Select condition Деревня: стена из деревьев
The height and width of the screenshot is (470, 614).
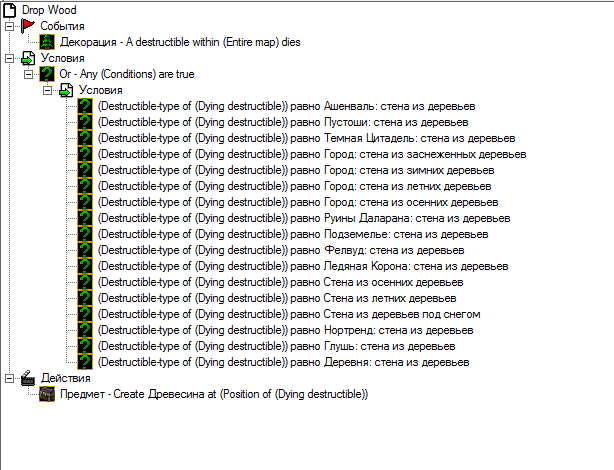click(284, 362)
